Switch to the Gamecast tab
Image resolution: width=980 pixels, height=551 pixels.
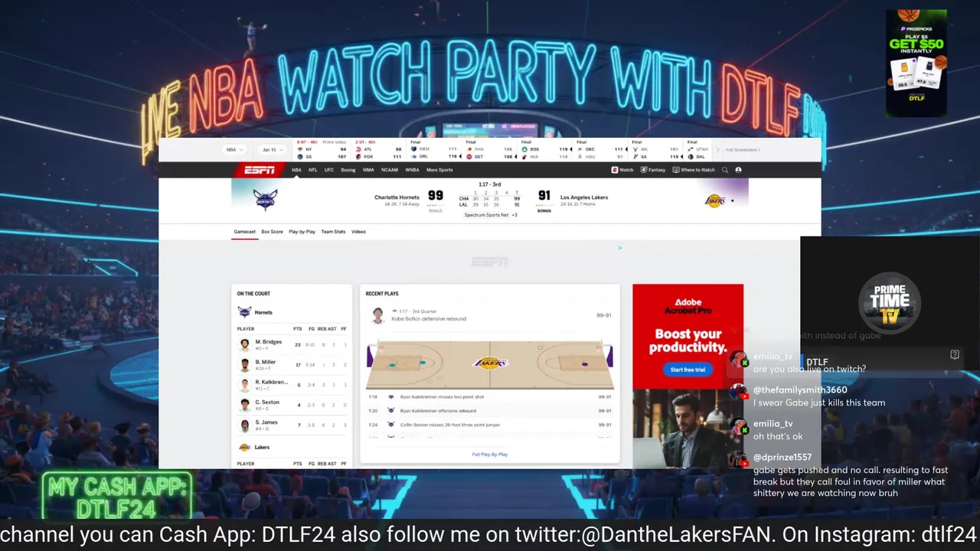245,232
